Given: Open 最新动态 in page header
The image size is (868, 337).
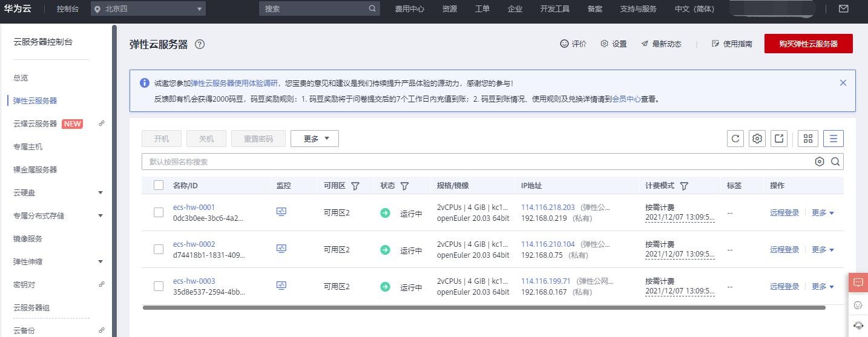Looking at the screenshot, I should 661,44.
